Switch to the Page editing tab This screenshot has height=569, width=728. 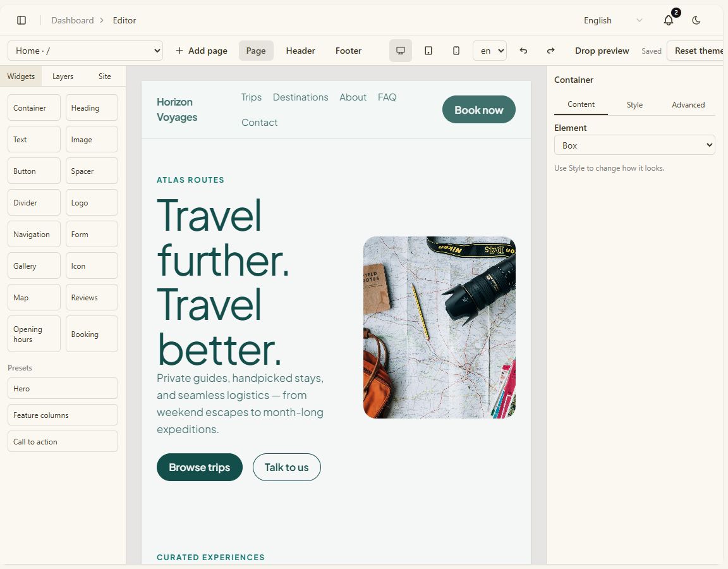click(256, 51)
